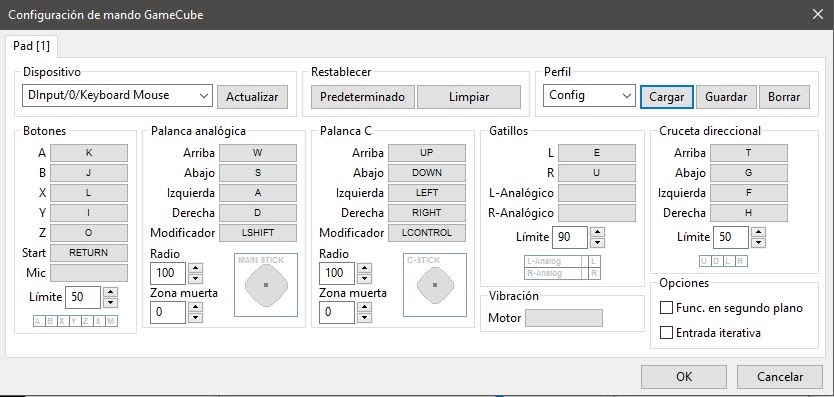The width and height of the screenshot is (834, 397).
Task: Save the profile with Guardar
Action: tap(726, 97)
